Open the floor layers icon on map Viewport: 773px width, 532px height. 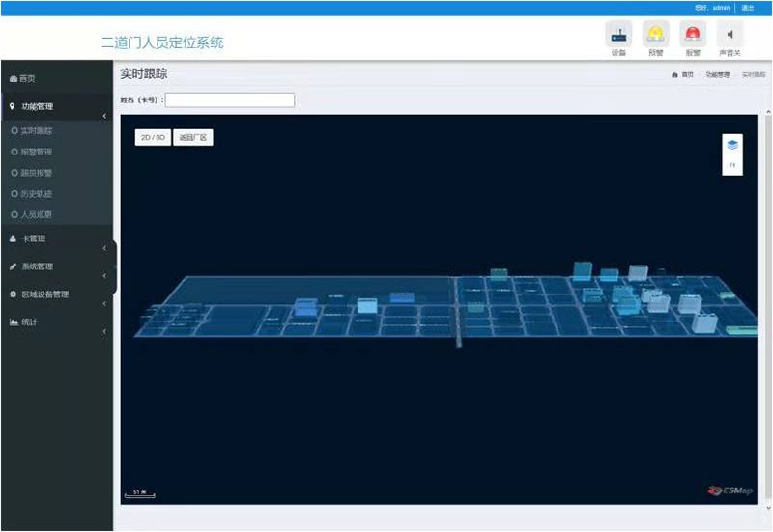[732, 145]
